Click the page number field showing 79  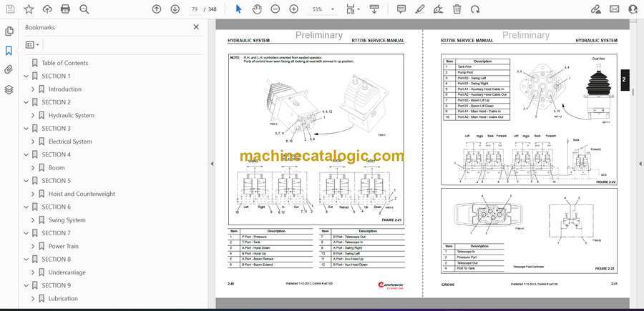click(x=194, y=9)
